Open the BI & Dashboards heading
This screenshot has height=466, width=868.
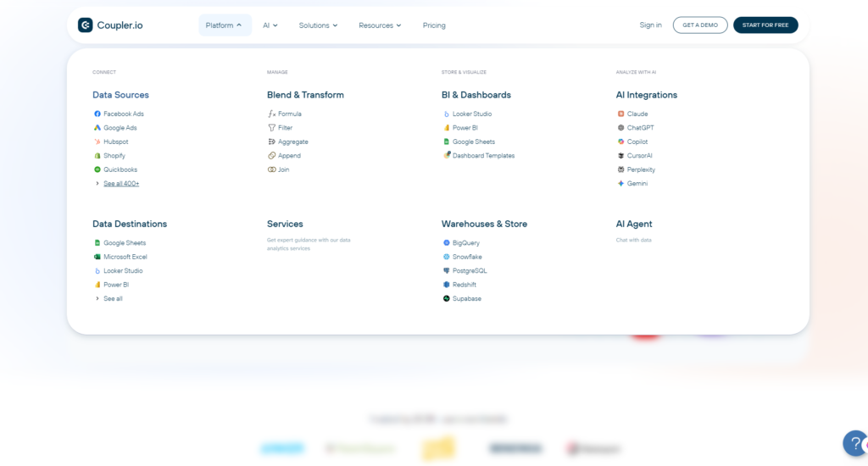(476, 95)
